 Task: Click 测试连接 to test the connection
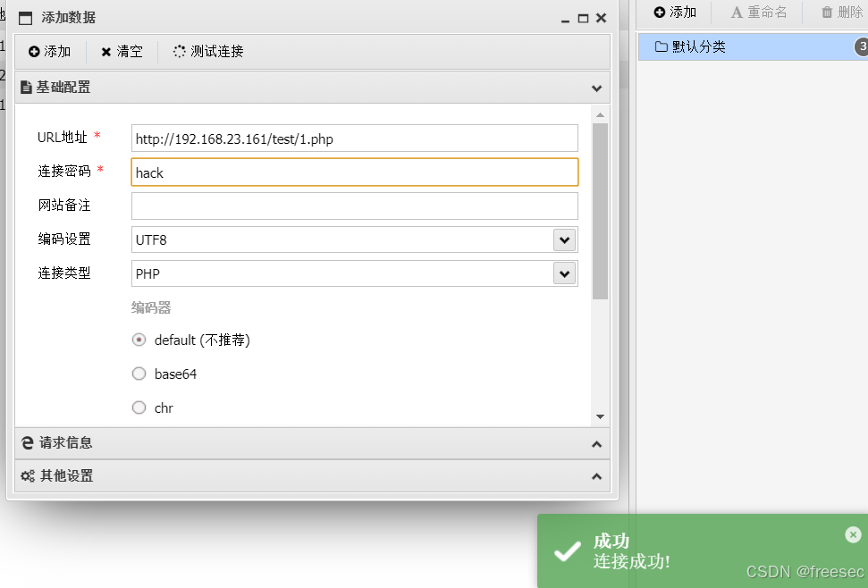point(208,52)
